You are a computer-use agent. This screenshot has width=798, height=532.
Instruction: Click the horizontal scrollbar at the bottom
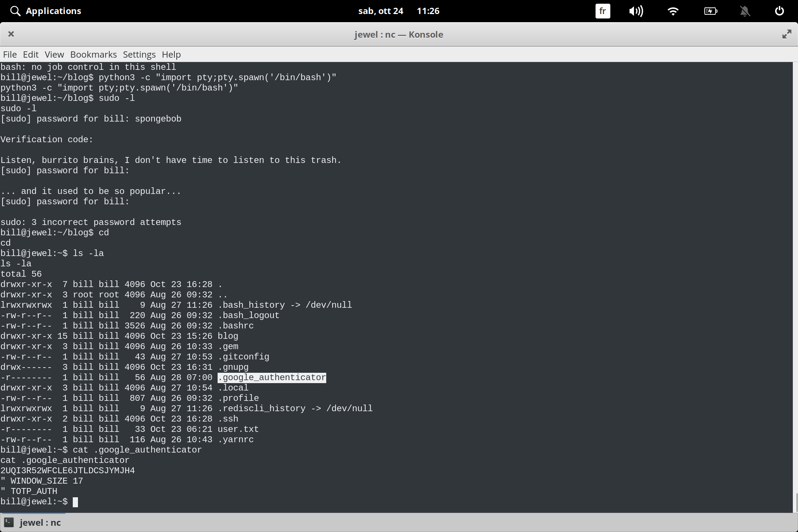33,512
